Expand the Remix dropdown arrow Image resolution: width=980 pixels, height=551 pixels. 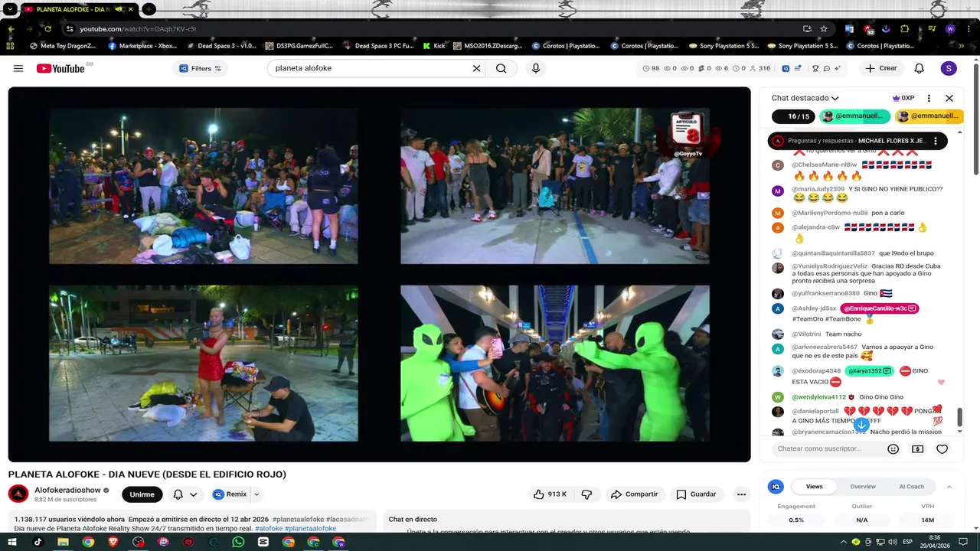coord(256,494)
